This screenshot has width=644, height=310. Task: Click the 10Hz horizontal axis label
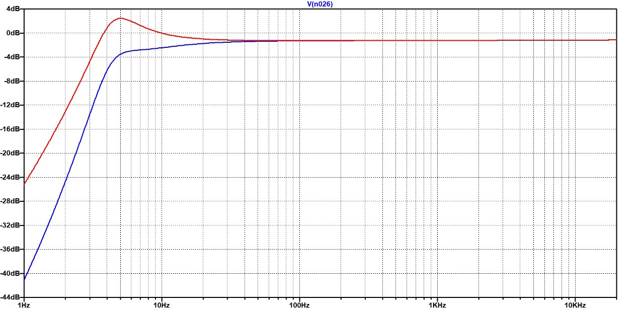coord(162,305)
